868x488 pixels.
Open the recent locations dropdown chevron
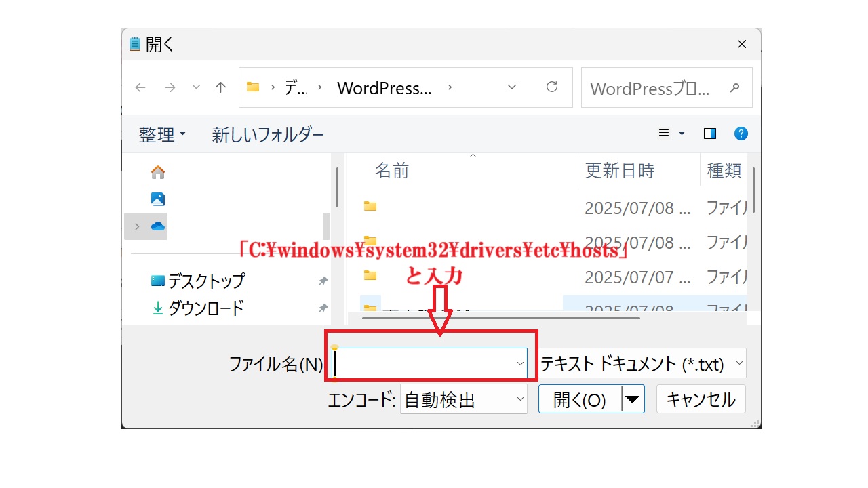[x=196, y=87]
